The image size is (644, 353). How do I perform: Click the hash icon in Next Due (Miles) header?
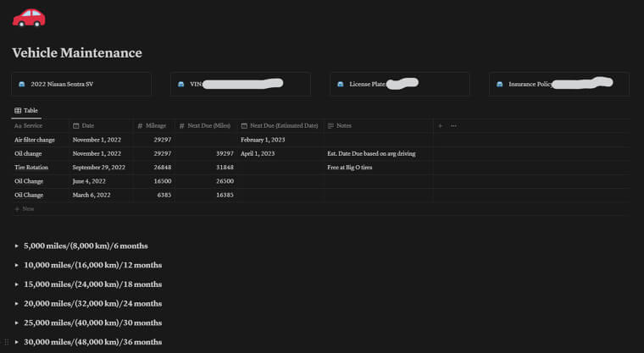coord(182,125)
